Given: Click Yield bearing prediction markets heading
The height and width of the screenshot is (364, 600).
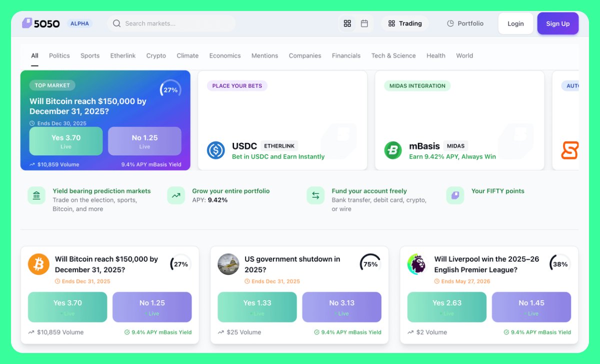Looking at the screenshot, I should tap(101, 191).
